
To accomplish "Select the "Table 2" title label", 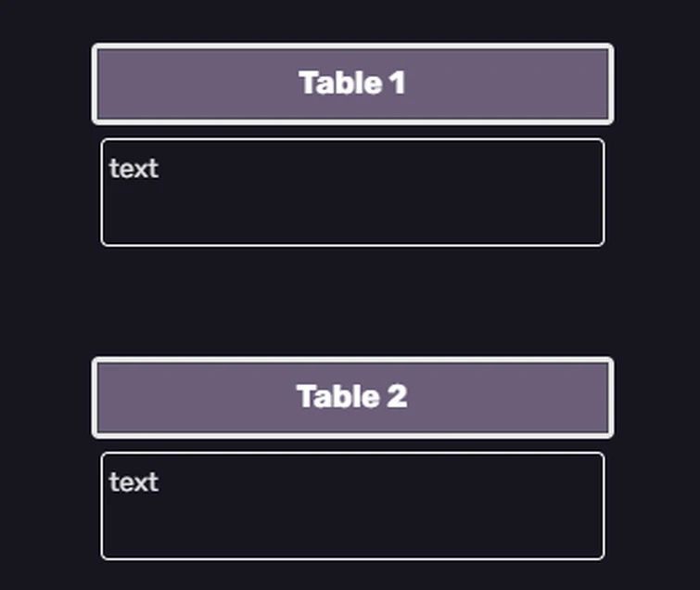I will point(352,397).
